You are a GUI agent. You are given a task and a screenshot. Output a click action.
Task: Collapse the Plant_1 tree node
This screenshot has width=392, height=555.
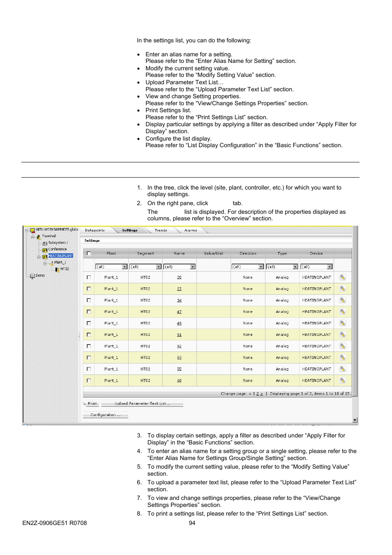coord(45,263)
